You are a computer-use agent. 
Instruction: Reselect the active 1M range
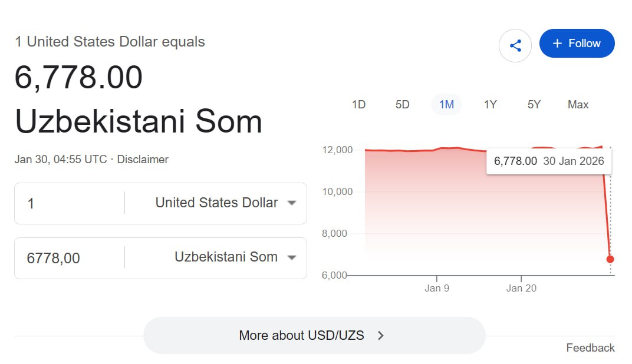coord(446,104)
